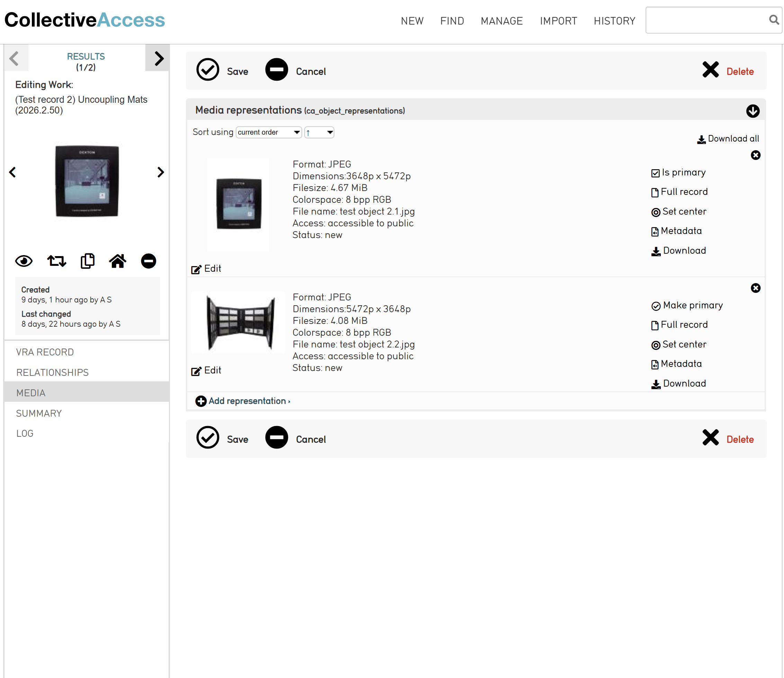
Task: Click Set center for second representation
Action: click(x=679, y=345)
